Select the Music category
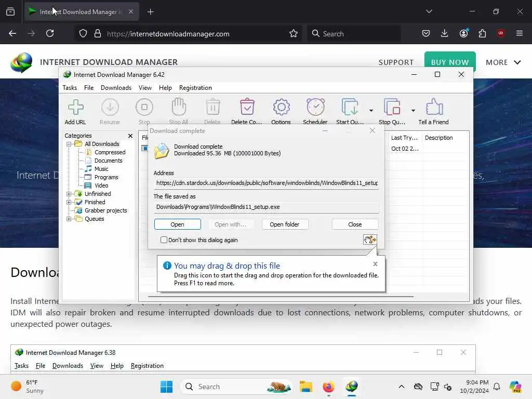 pyautogui.click(x=101, y=169)
